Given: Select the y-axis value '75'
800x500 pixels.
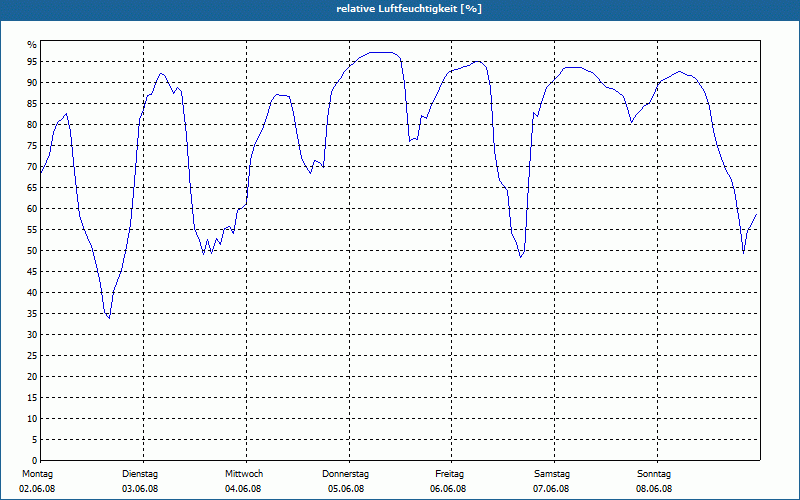Looking at the screenshot, I should click(x=32, y=146).
